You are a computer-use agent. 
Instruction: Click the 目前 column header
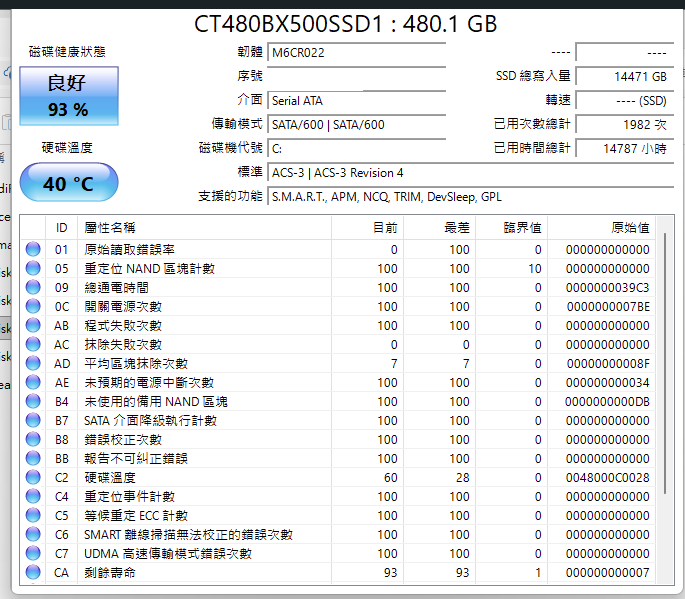click(x=367, y=228)
